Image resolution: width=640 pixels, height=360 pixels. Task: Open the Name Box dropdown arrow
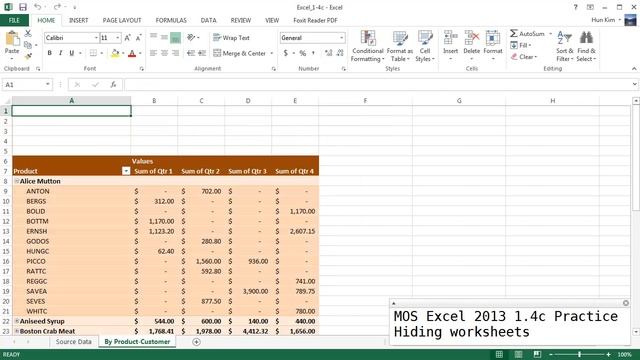(48, 84)
